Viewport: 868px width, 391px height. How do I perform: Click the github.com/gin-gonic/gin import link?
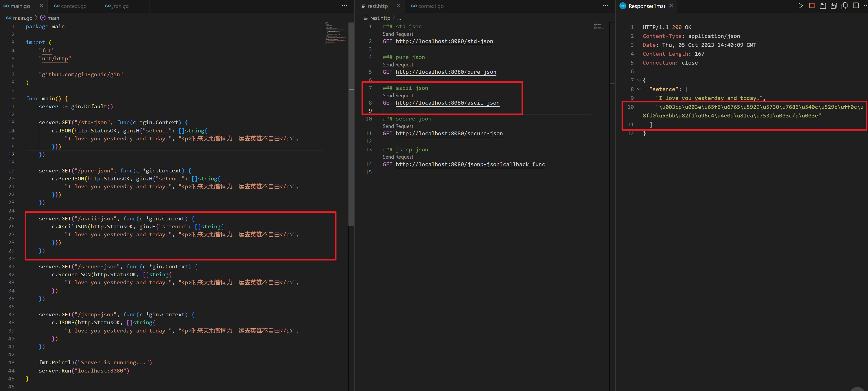(x=81, y=75)
